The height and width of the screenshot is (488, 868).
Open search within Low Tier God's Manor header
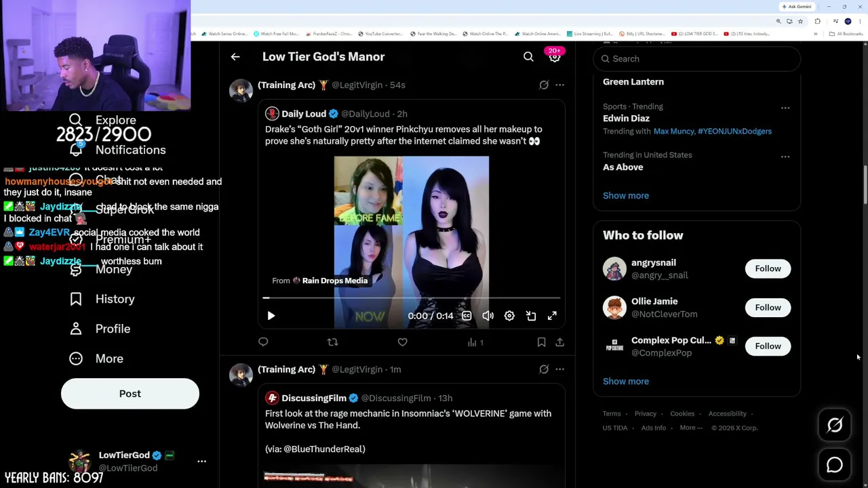click(528, 57)
